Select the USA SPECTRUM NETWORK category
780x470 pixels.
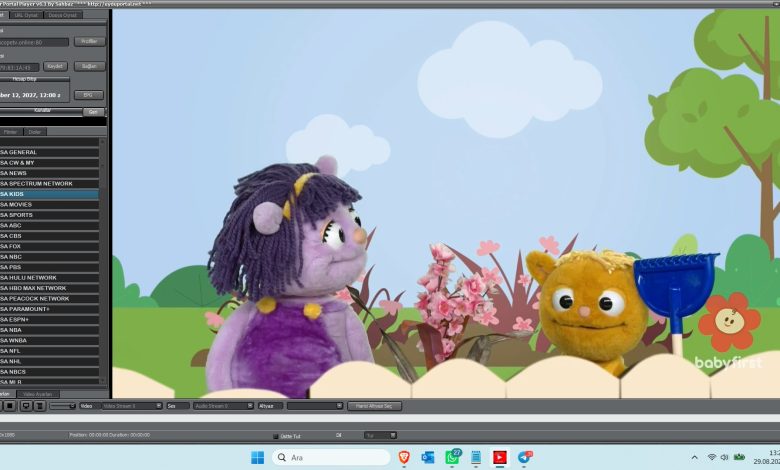point(49,184)
